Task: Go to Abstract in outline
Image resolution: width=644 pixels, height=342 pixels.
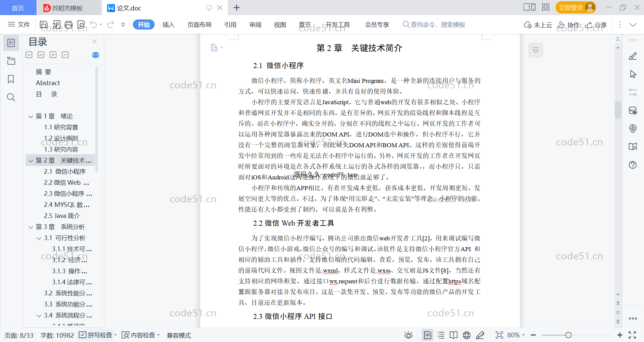Action: [x=48, y=83]
